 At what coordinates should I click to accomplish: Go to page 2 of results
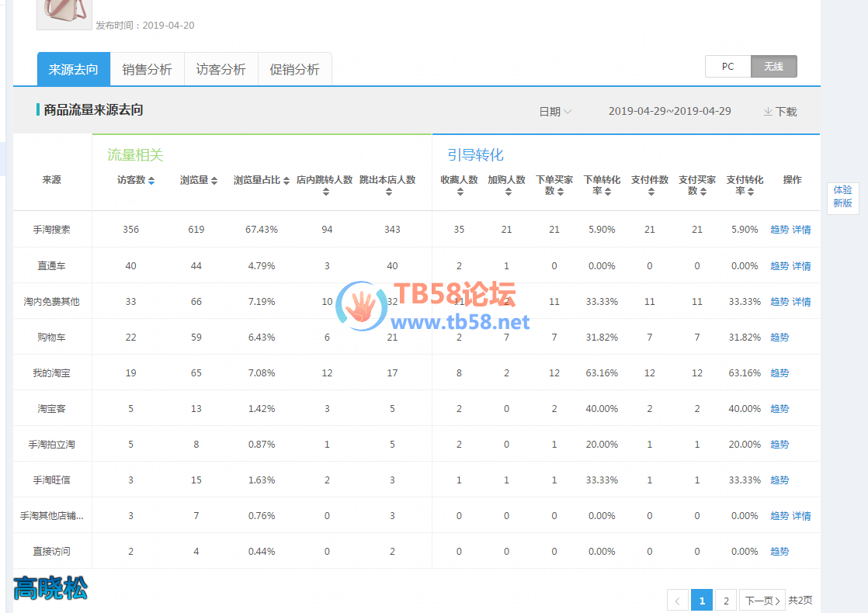(725, 601)
